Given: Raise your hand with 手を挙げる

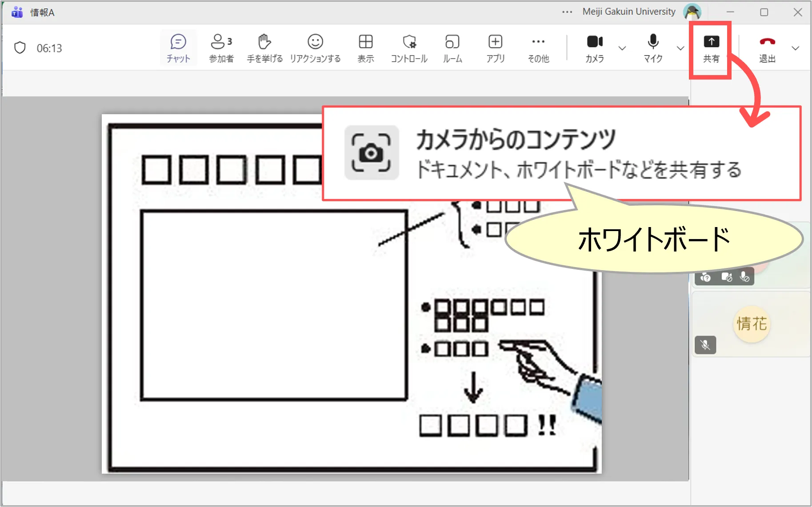Looking at the screenshot, I should 264,48.
